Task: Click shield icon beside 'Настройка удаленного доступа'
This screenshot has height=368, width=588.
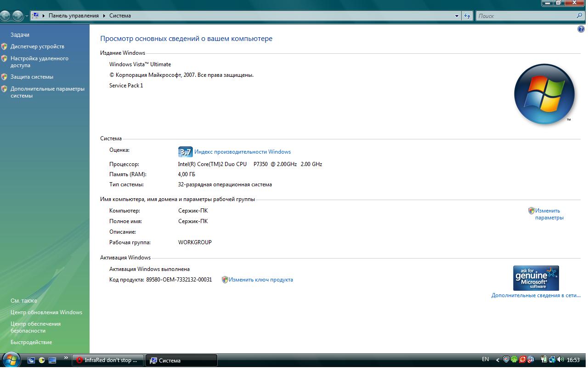Action: tap(4, 58)
